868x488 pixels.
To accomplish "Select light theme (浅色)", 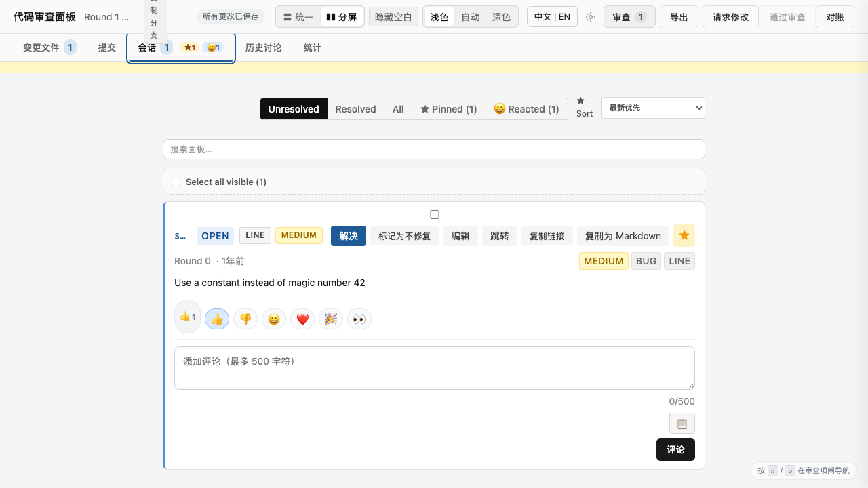I will [x=439, y=17].
